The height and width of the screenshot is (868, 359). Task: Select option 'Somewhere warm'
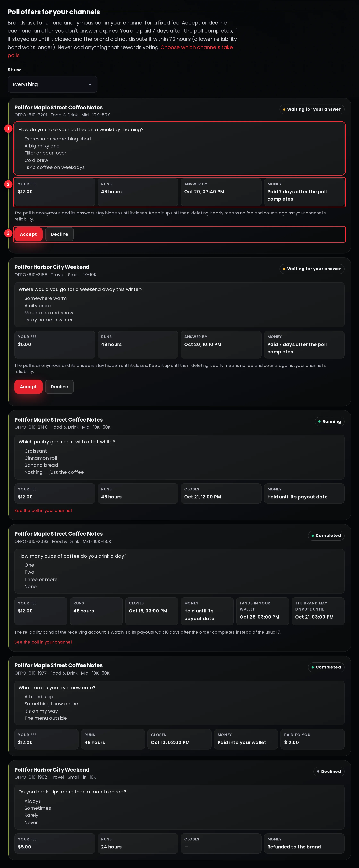point(46,298)
